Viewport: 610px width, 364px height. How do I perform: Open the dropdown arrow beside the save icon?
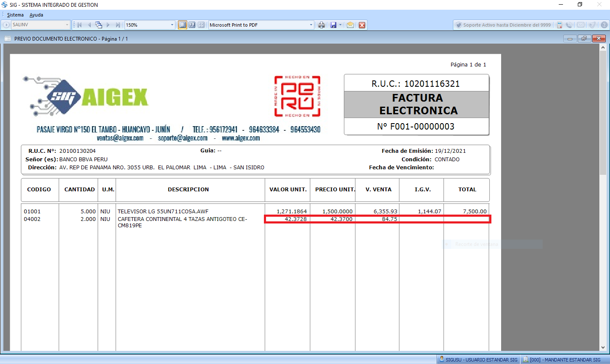tap(340, 25)
